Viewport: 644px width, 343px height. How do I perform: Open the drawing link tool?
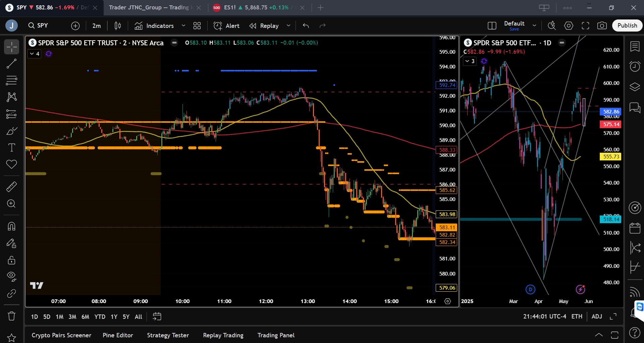[x=11, y=294]
